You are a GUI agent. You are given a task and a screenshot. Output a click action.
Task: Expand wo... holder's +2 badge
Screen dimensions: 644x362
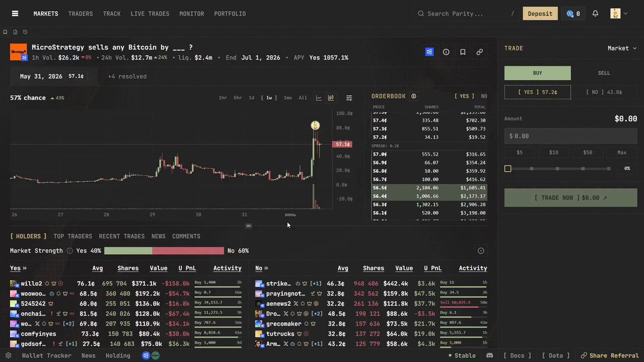coord(68,324)
